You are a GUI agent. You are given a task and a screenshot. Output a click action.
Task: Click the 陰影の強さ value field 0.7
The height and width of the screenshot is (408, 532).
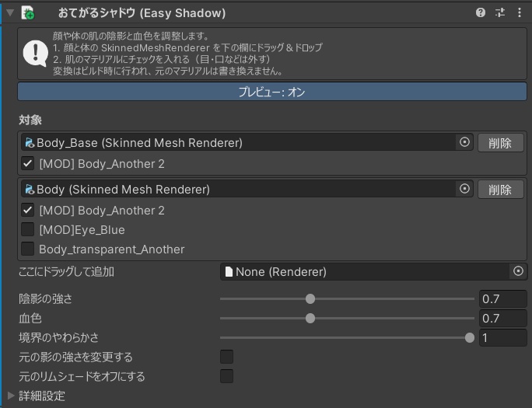502,299
